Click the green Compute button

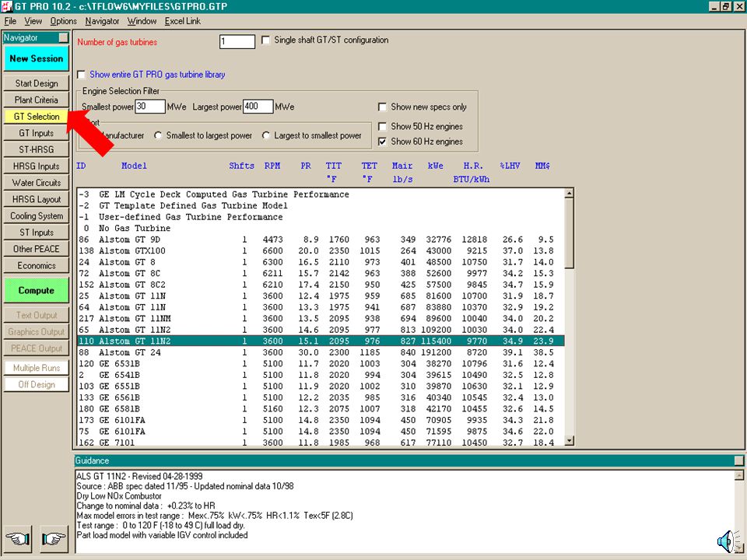coord(37,290)
